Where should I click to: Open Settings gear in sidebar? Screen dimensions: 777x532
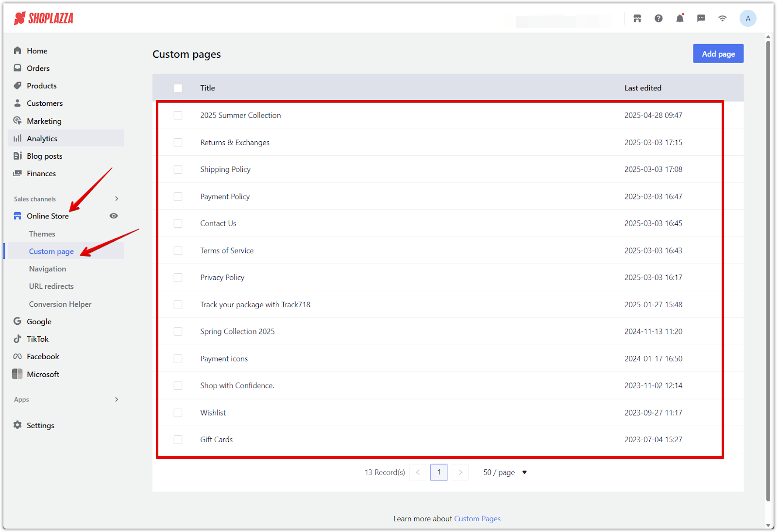click(x=17, y=425)
